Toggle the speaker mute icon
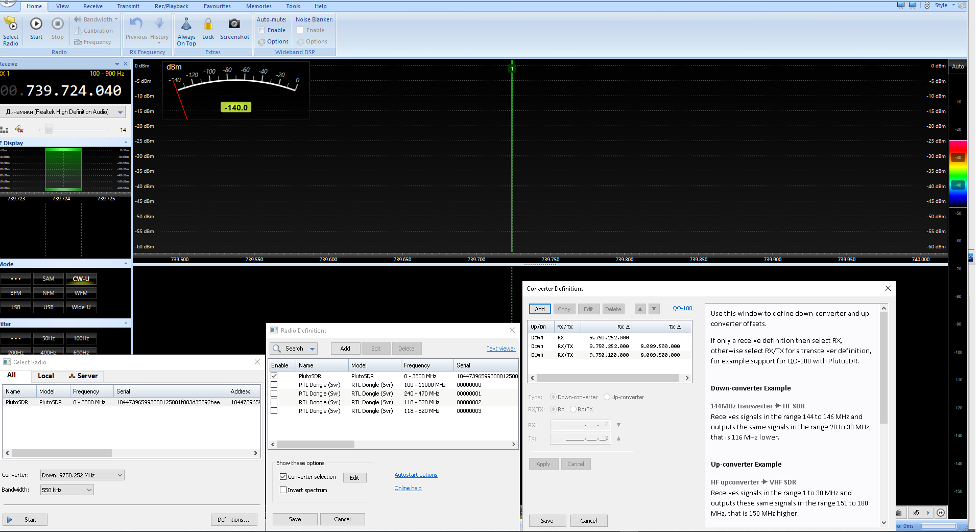The height and width of the screenshot is (532, 980). click(19, 129)
